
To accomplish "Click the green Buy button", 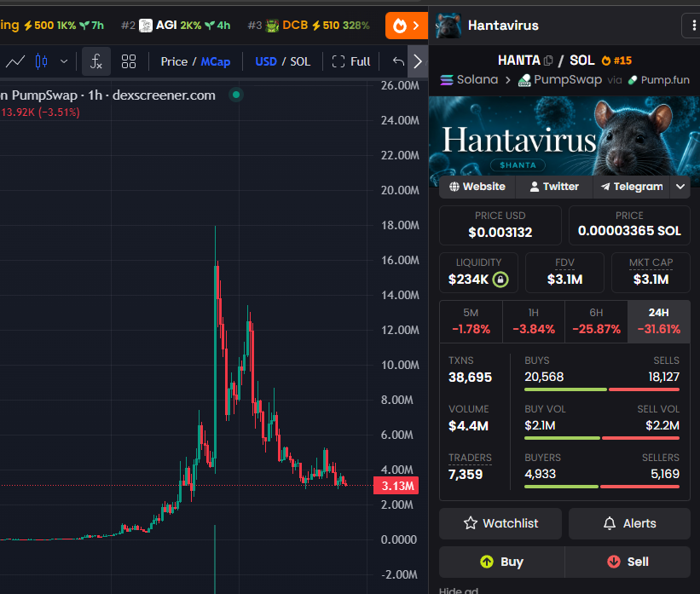I will click(502, 562).
